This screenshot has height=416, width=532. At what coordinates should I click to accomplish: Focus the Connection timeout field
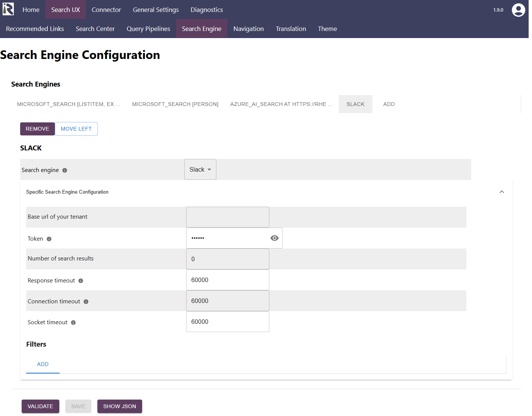[228, 301]
